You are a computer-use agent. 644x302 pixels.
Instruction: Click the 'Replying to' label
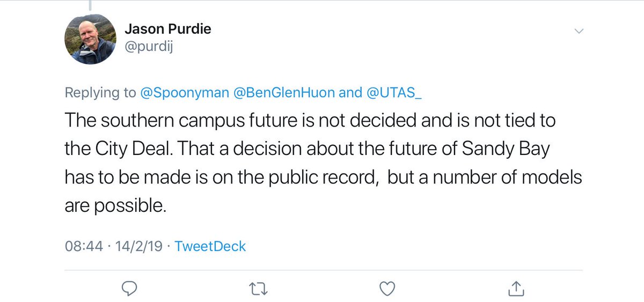(x=100, y=93)
